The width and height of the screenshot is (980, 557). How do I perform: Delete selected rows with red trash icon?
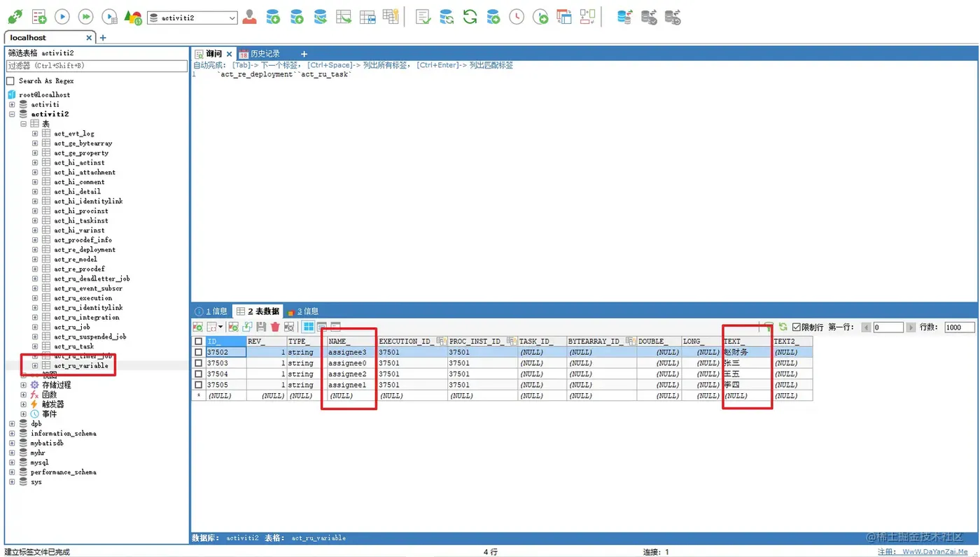tap(275, 327)
